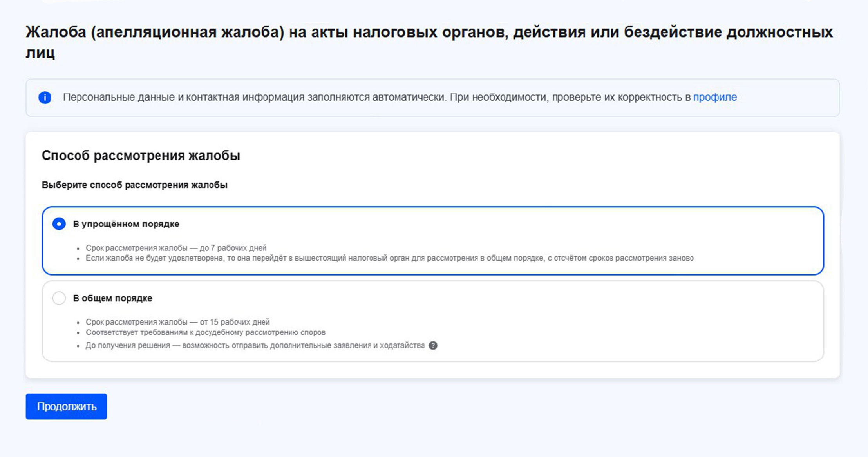Open the question mark help icon
868x457 pixels.
tap(433, 345)
